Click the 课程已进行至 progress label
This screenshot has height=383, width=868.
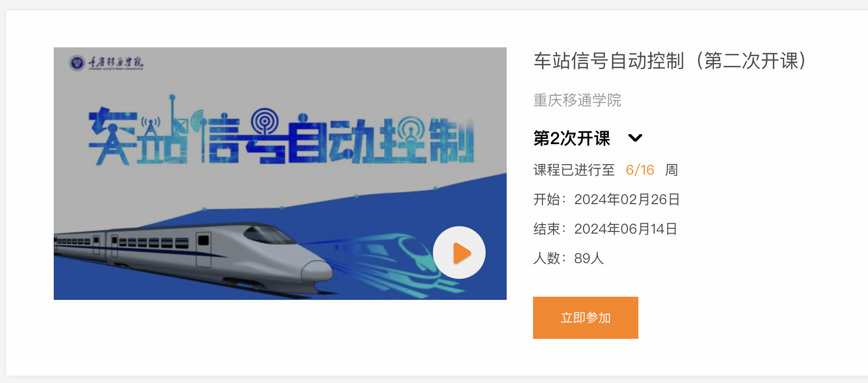pyautogui.click(x=574, y=170)
